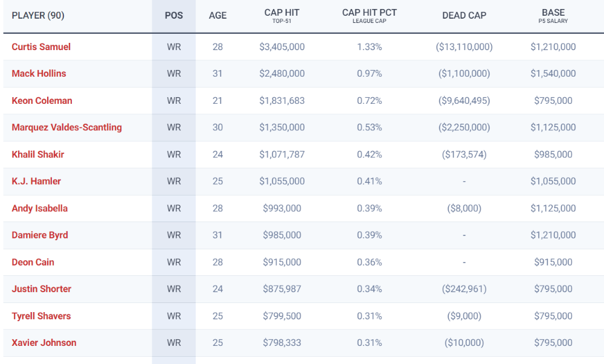Click Khalil Shakir's cap hit $1,071,787
The height and width of the screenshot is (364, 604).
[281, 155]
